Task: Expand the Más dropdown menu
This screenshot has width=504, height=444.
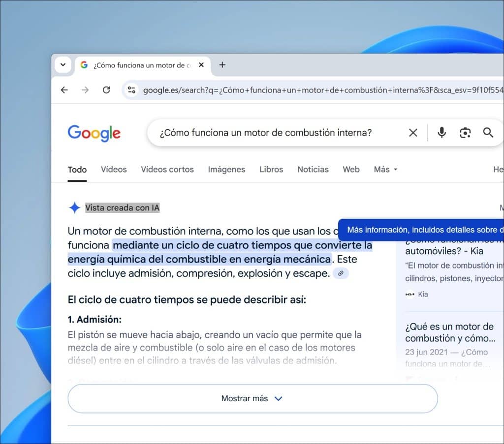Action: pos(386,170)
